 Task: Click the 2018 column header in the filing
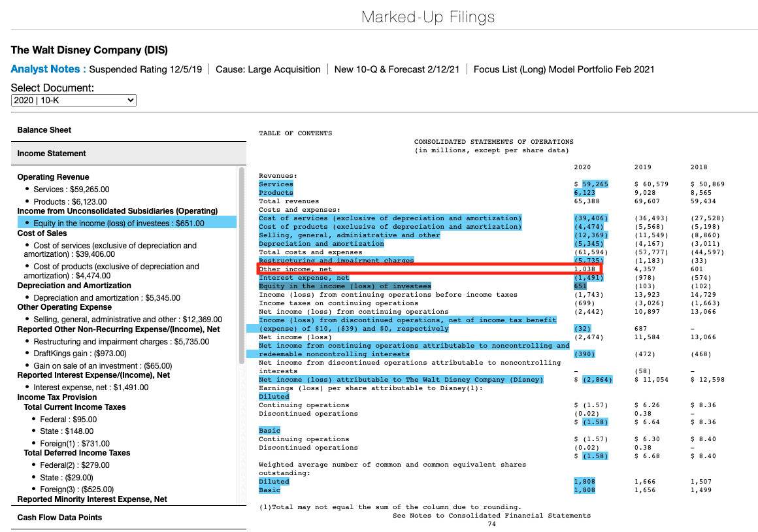coord(699,167)
